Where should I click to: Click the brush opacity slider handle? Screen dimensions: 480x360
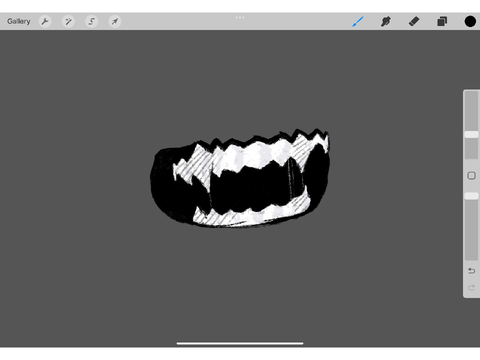pyautogui.click(x=471, y=196)
